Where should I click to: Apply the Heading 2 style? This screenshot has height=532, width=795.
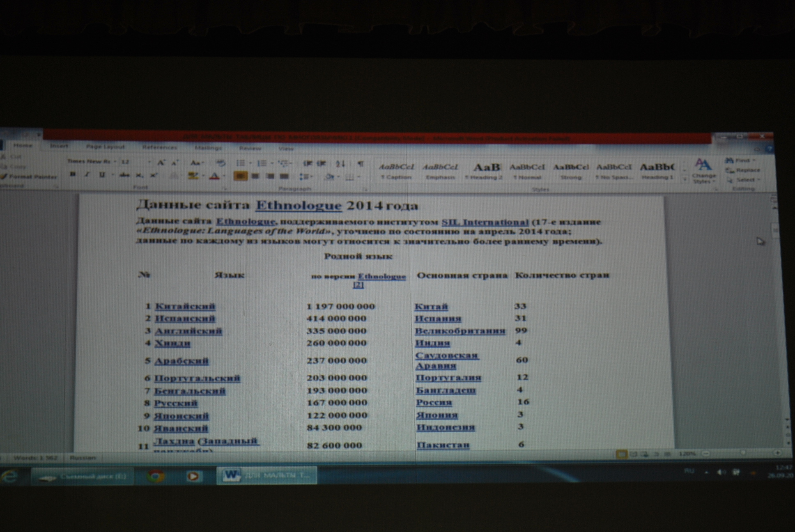tap(484, 172)
